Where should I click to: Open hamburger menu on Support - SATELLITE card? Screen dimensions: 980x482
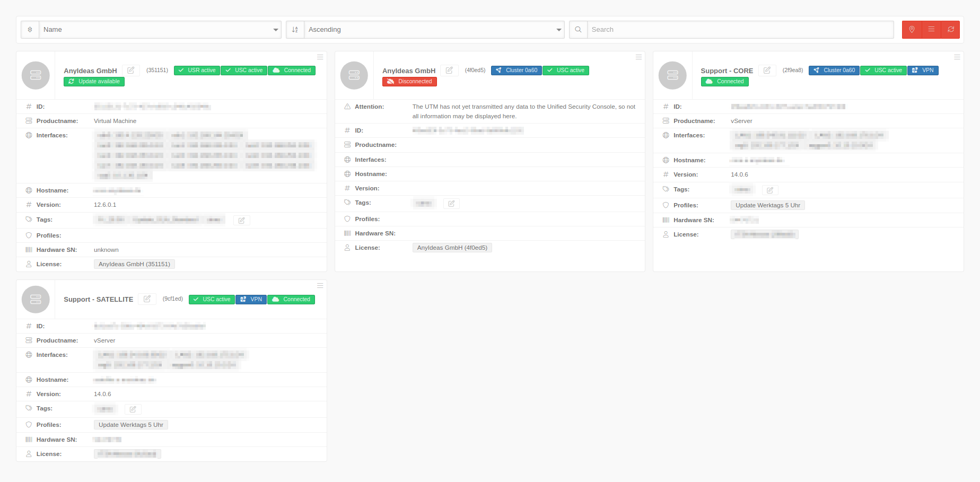(320, 286)
